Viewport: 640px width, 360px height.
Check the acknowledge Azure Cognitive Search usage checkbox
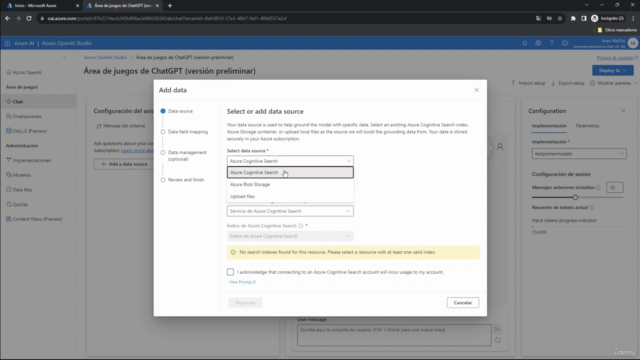pos(230,272)
